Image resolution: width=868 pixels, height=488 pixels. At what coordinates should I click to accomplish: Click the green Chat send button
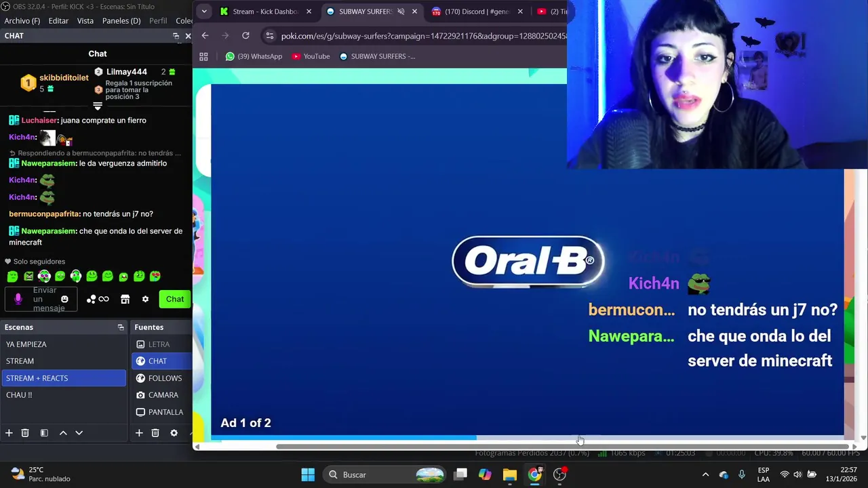coord(175,299)
